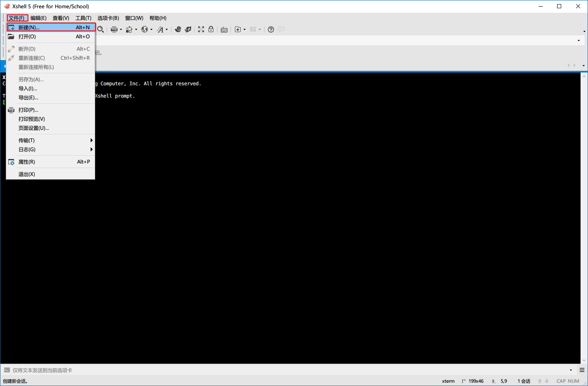Screen dimensions: 588x386
Task: Expand the printer icon dropdown arrow
Action: pos(121,30)
